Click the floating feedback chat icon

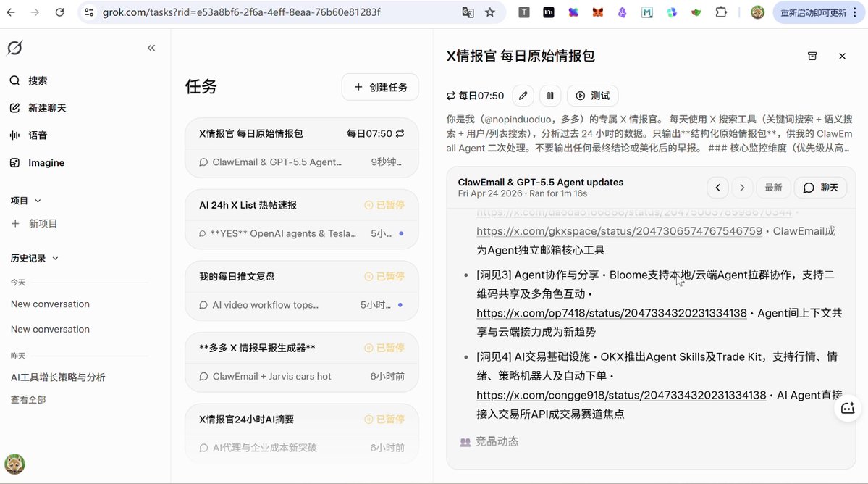pyautogui.click(x=848, y=409)
